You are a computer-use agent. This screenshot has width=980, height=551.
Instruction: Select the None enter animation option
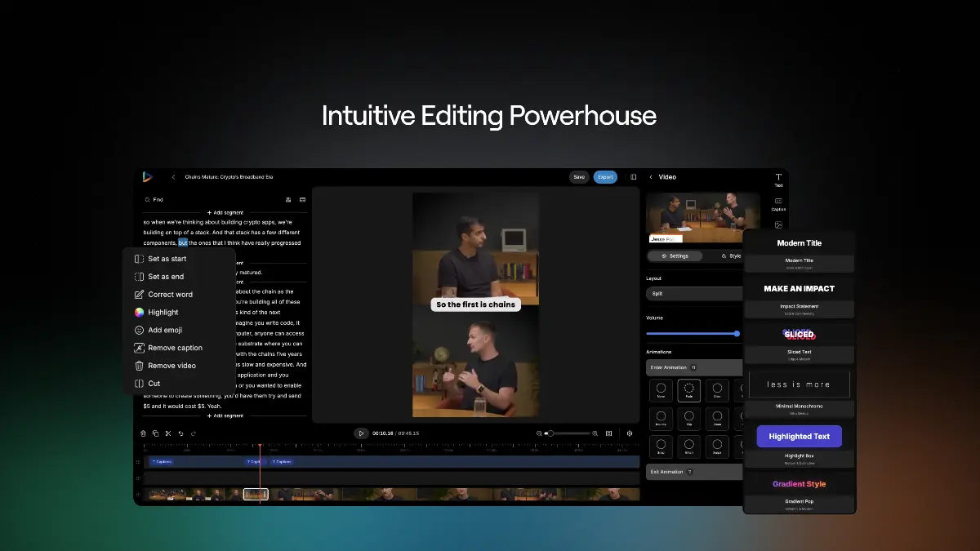point(661,391)
